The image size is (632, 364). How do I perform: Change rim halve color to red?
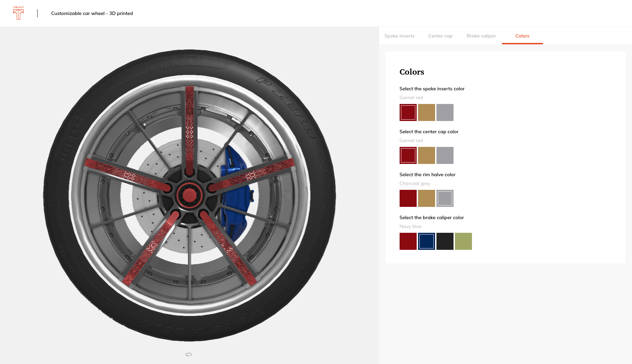[408, 198]
